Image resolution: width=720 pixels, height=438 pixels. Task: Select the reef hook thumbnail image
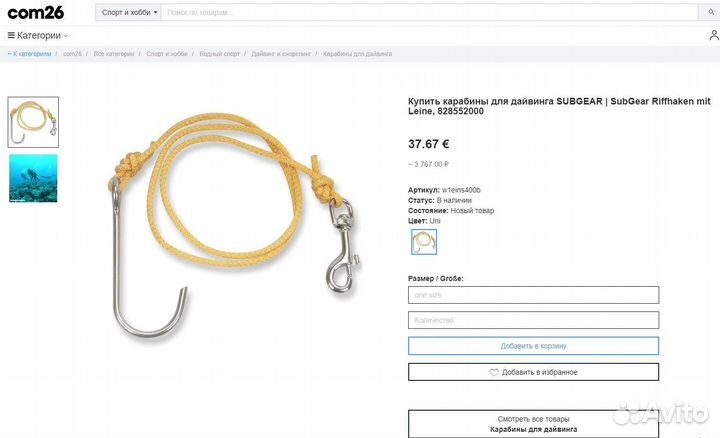[x=33, y=122]
